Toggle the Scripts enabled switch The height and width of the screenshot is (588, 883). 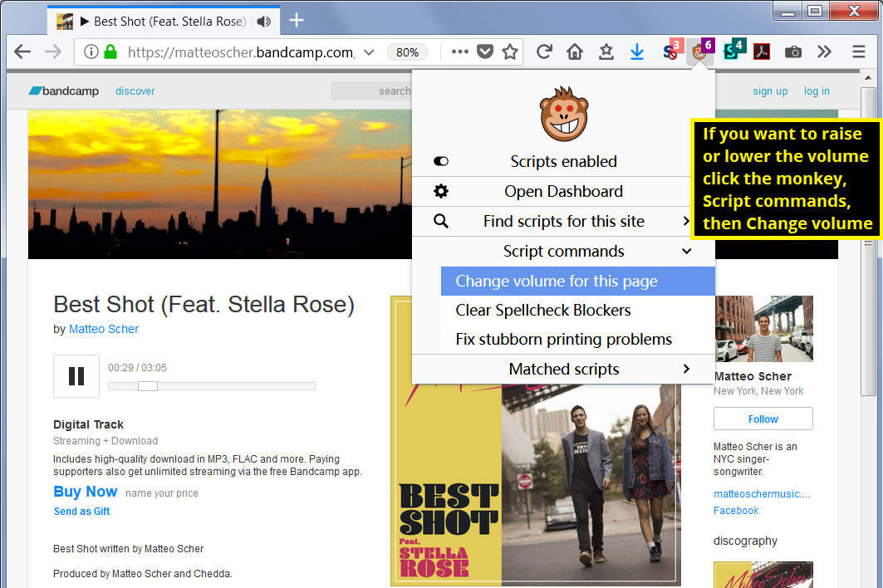pos(440,161)
